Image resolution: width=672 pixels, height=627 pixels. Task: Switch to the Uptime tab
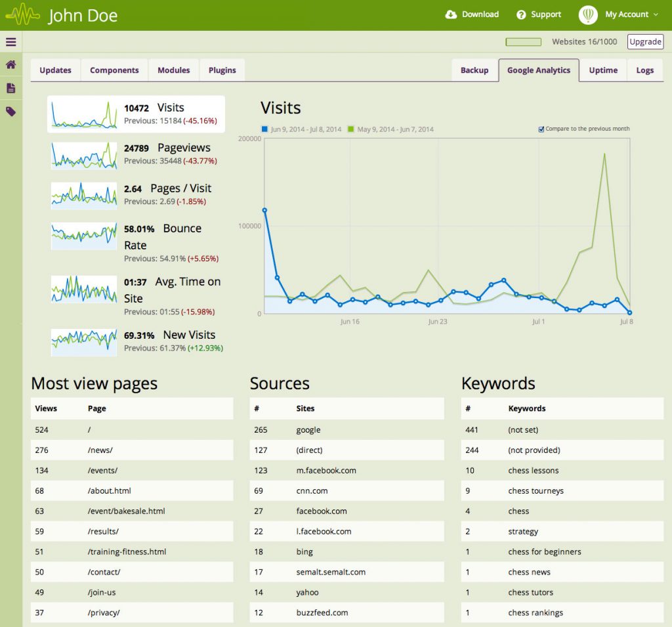coord(603,70)
